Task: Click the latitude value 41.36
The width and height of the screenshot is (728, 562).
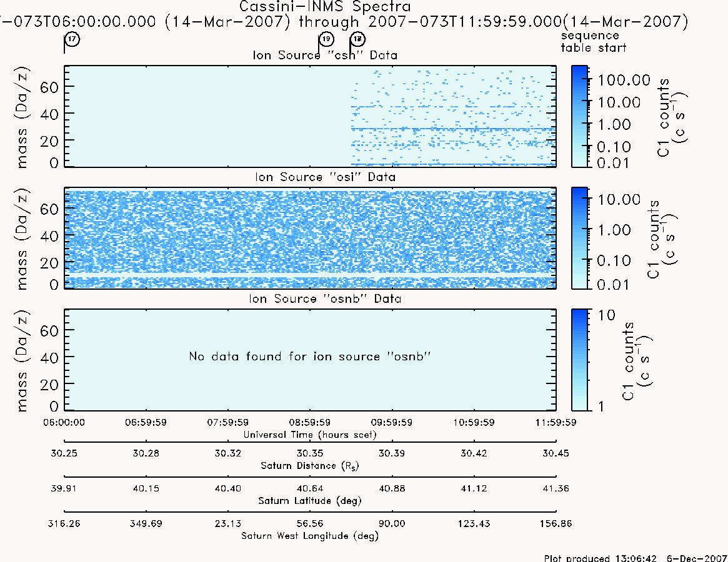Action: 556,488
